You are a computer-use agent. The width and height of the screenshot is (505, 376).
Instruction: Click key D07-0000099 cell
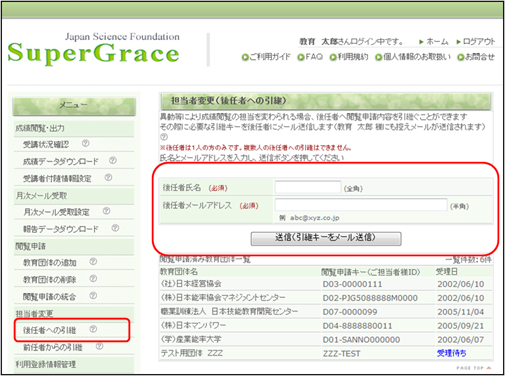click(350, 312)
